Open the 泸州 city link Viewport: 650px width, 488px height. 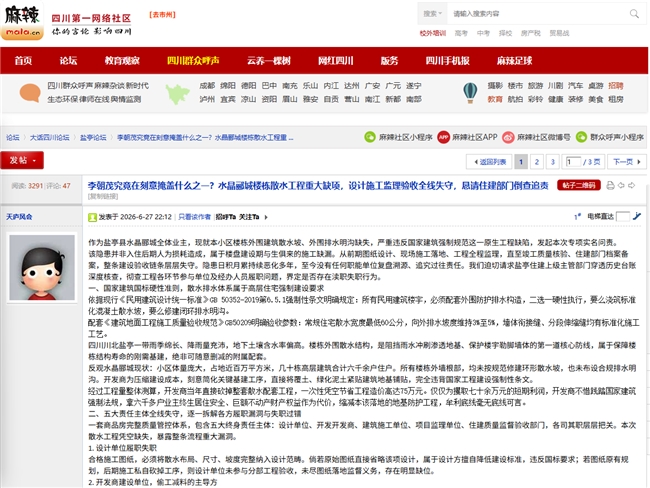[207, 100]
